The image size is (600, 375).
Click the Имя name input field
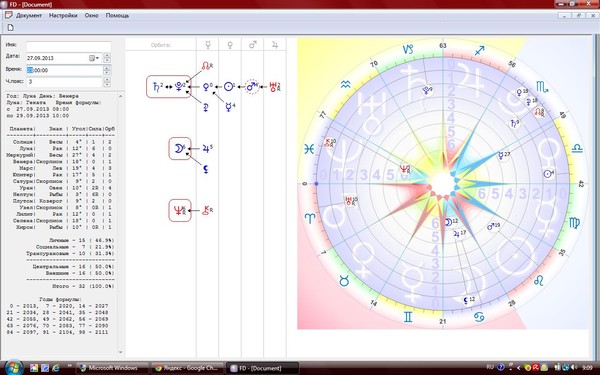[x=69, y=47]
